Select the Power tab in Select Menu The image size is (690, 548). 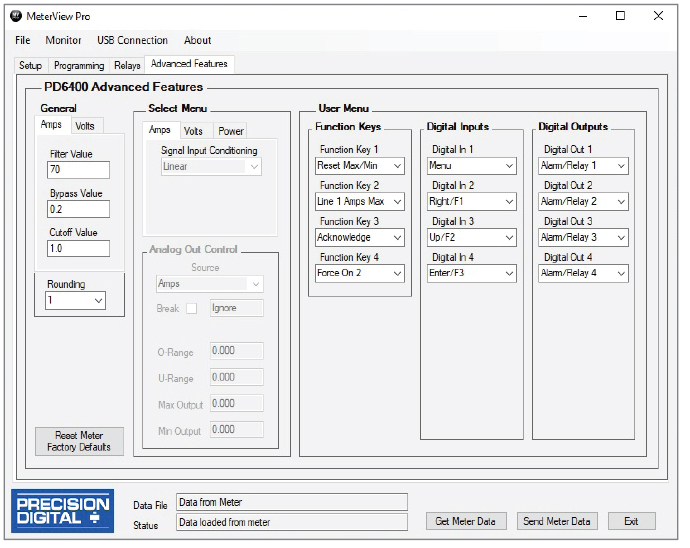[231, 131]
